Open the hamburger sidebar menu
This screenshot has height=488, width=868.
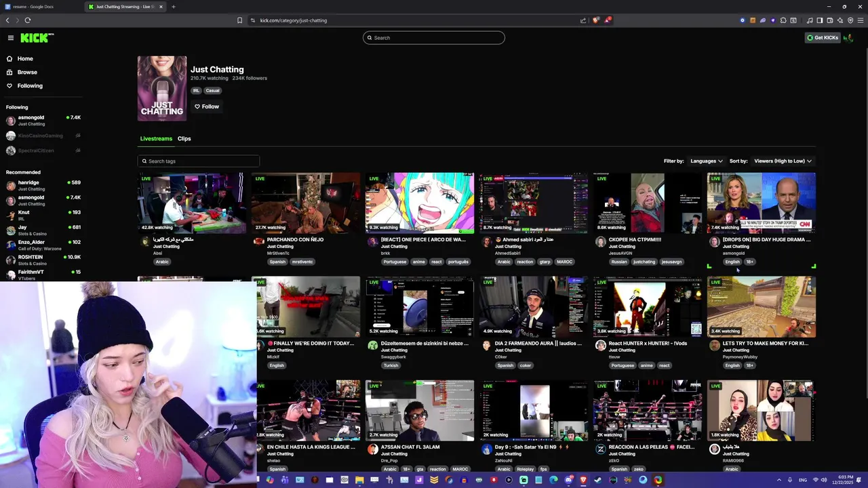pos(10,38)
